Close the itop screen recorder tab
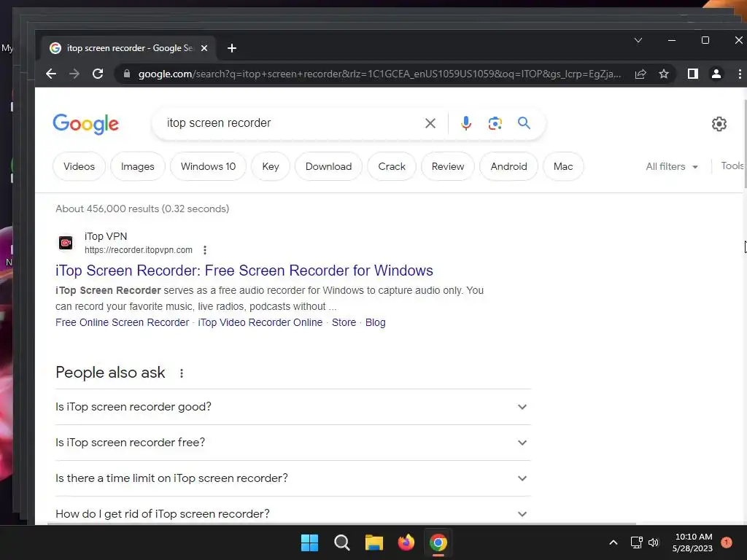Screen dimensions: 747x560 pos(204,48)
